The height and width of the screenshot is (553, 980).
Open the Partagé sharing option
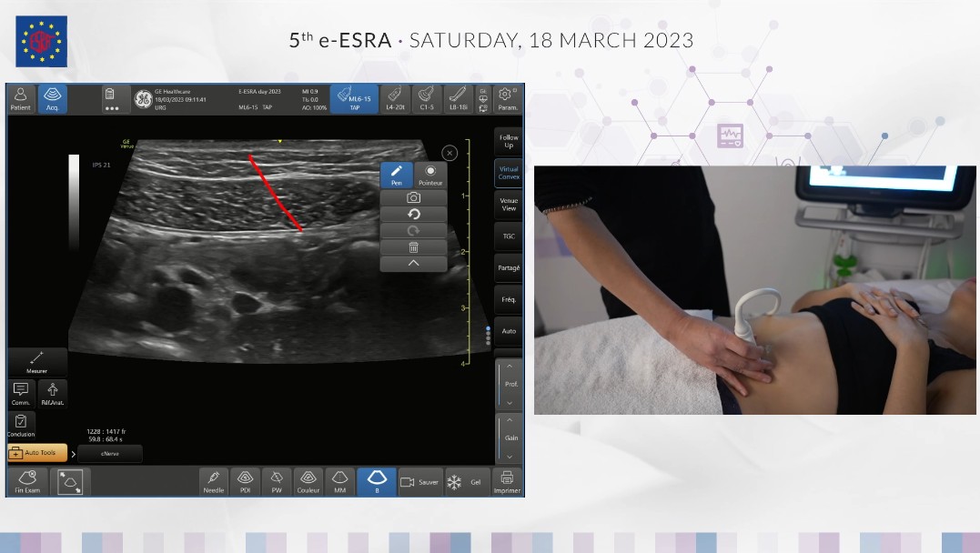point(508,268)
